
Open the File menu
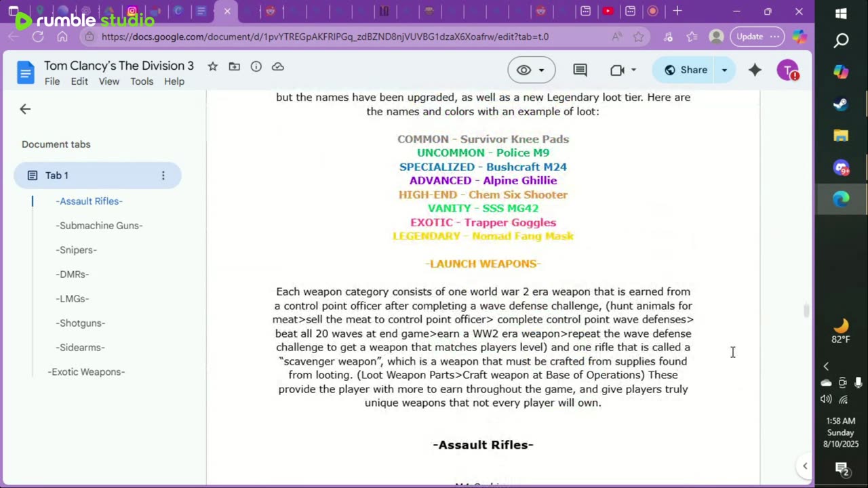point(52,81)
